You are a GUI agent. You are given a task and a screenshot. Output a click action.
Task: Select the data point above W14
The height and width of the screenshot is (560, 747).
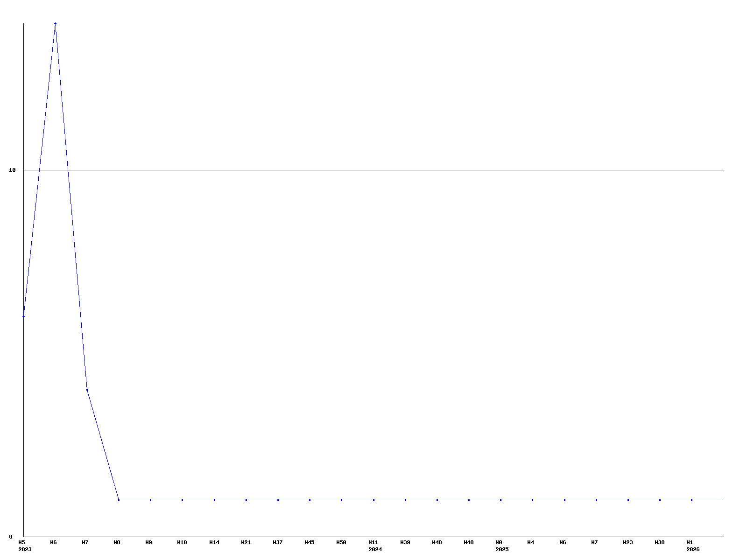(x=214, y=500)
